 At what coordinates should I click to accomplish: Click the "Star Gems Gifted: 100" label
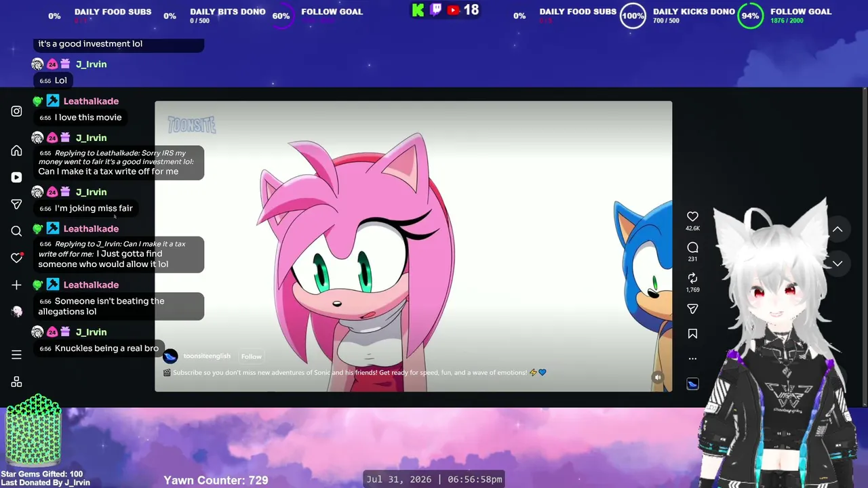[42, 474]
